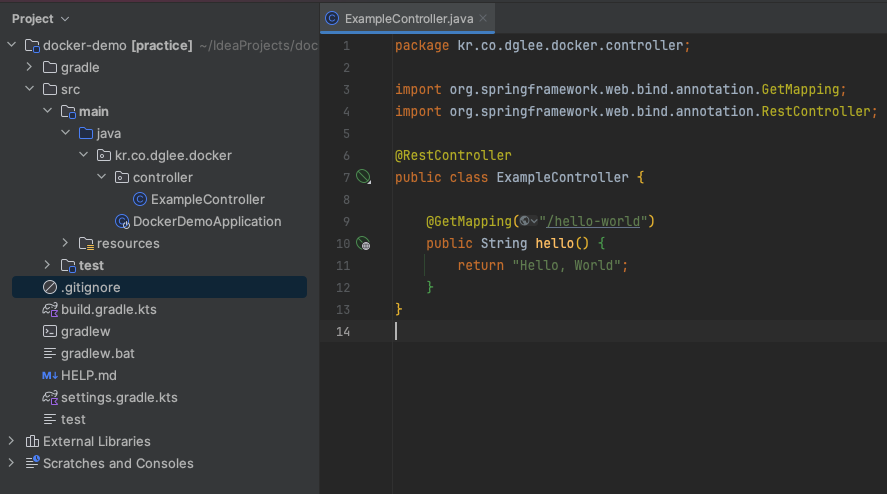
Task: Click the @RestController annotation on line 6
Action: coord(453,155)
